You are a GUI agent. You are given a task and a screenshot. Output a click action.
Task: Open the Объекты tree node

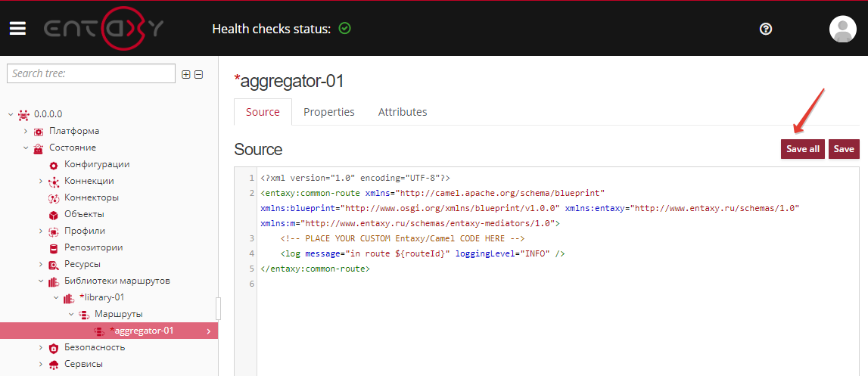point(84,214)
